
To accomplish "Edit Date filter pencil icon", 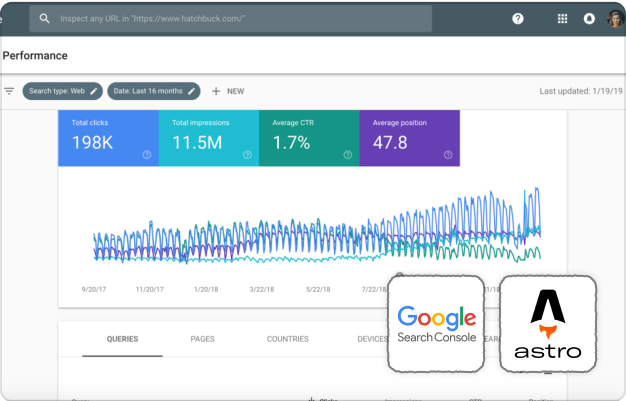I will pyautogui.click(x=192, y=91).
